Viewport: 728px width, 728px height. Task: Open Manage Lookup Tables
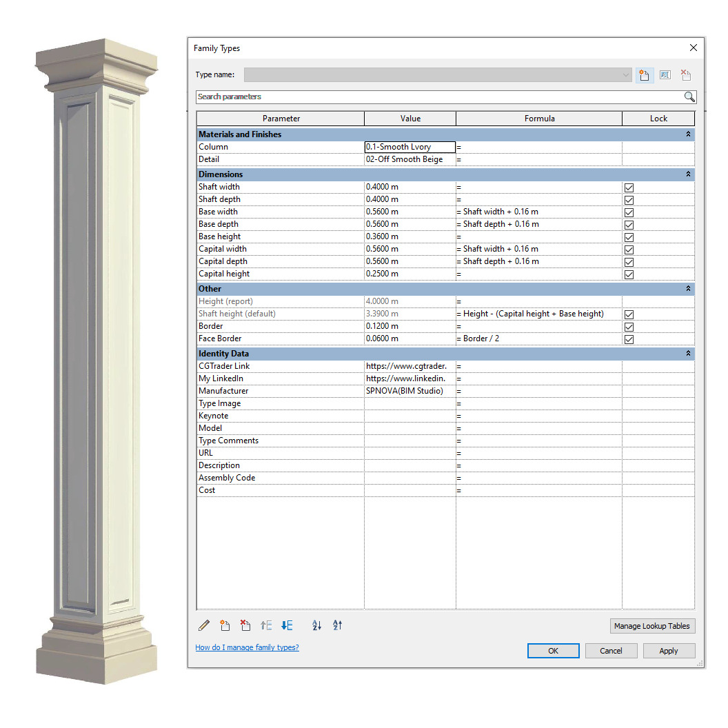pyautogui.click(x=652, y=626)
